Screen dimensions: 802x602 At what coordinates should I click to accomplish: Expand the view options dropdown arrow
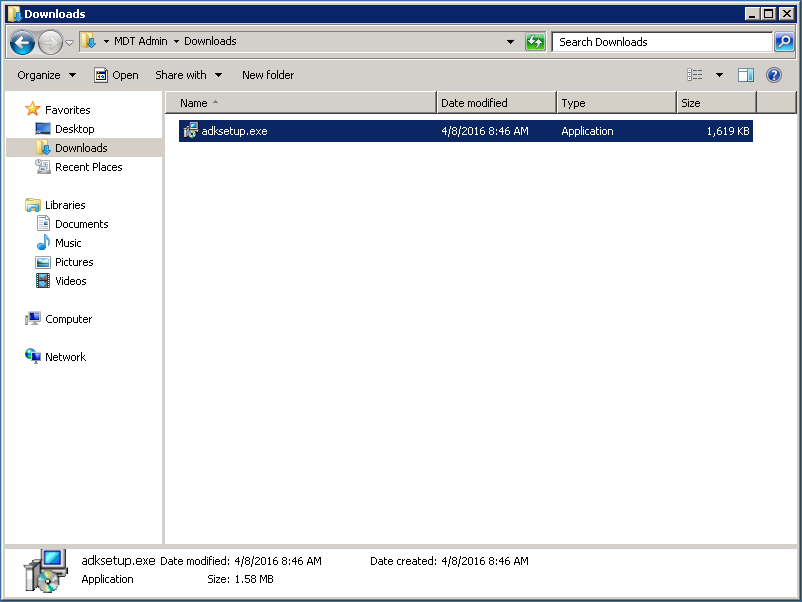point(718,75)
